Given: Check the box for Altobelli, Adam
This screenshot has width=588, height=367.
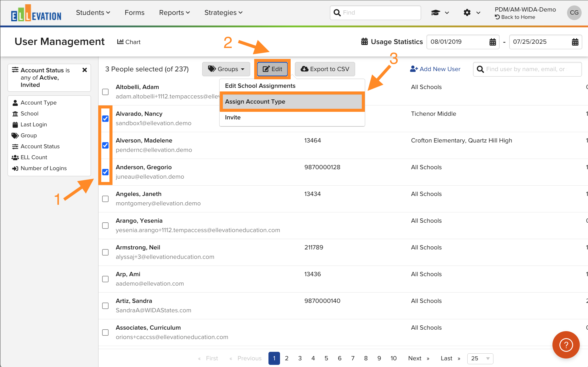Looking at the screenshot, I should pyautogui.click(x=105, y=92).
